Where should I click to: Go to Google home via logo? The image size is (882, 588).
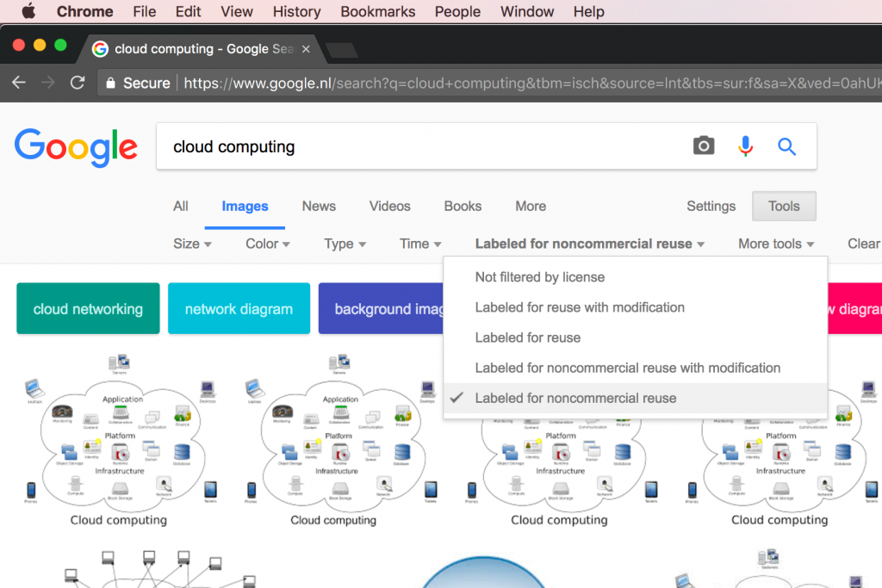click(76, 147)
